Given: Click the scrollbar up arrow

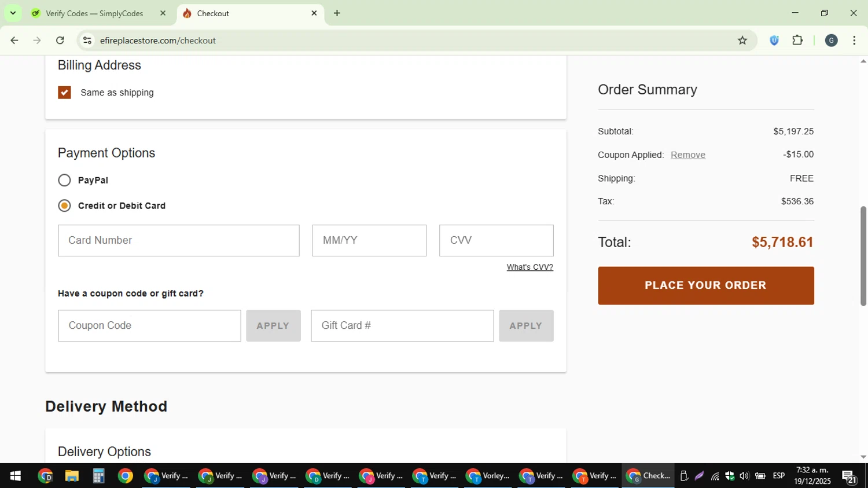Looking at the screenshot, I should pos(863,61).
